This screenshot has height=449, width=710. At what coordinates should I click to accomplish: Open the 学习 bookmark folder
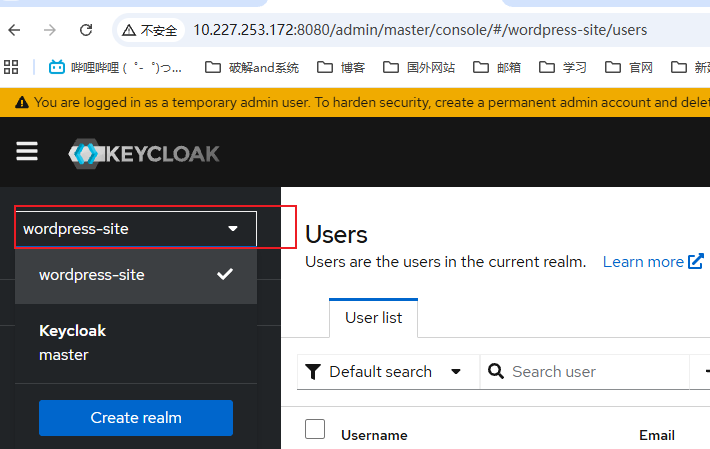[563, 67]
